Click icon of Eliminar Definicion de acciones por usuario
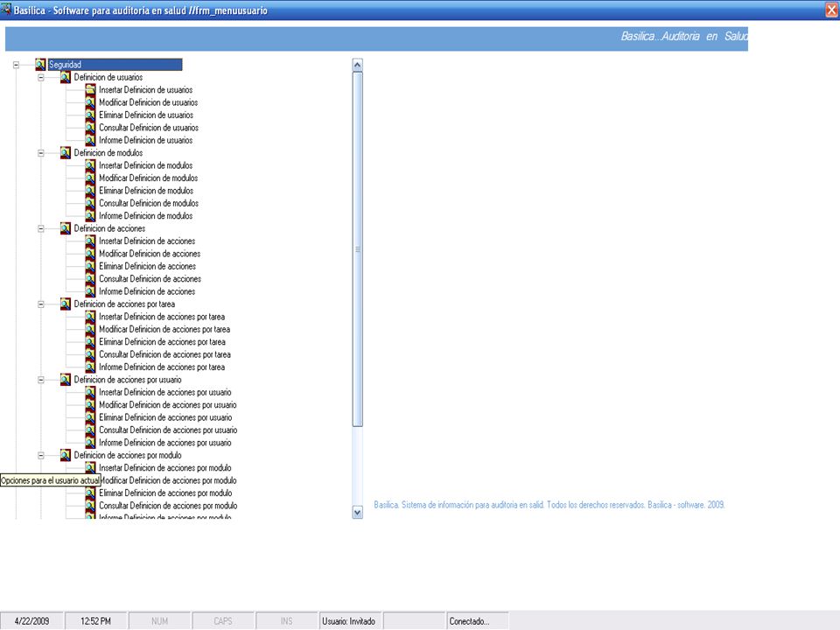Viewport: 840px width, 630px height. click(x=90, y=417)
